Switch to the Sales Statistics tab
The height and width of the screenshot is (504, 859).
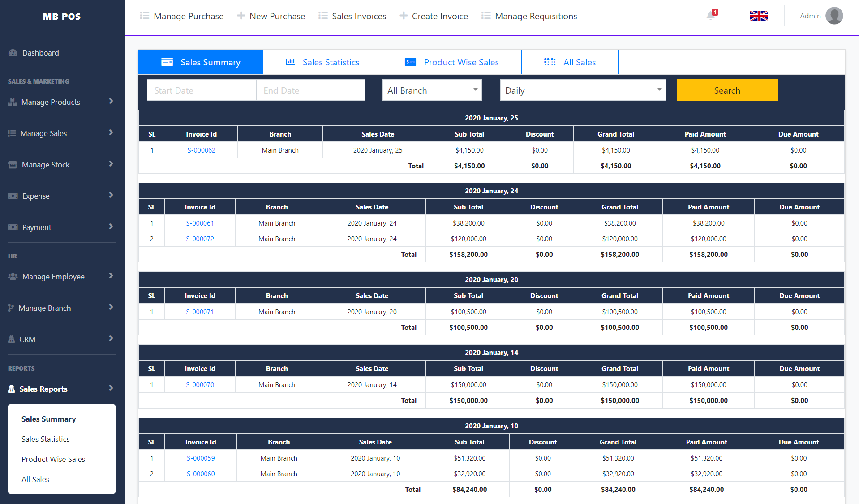[x=322, y=62]
